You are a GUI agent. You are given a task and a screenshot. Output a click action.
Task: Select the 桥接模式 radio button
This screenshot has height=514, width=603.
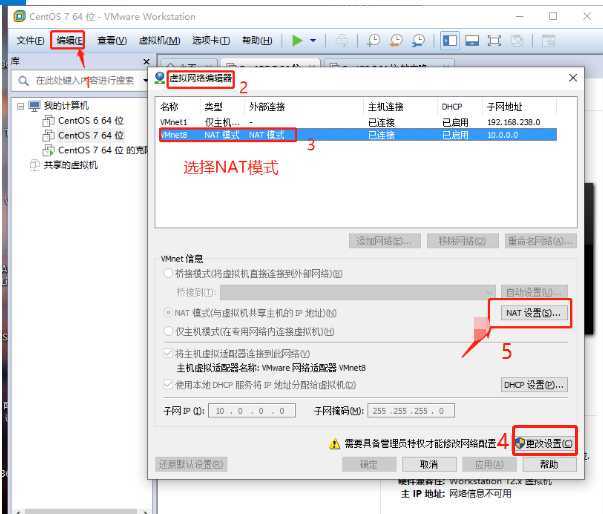[168, 274]
